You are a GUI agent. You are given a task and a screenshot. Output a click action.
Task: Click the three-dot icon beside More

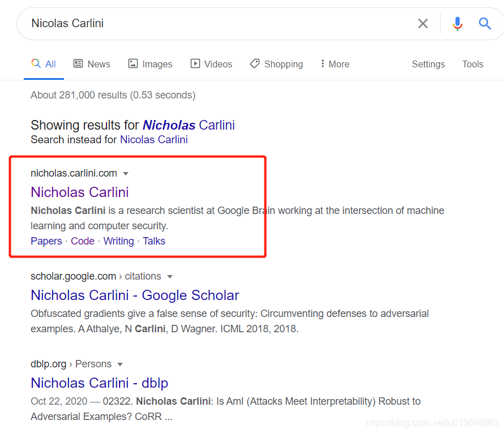coord(322,63)
